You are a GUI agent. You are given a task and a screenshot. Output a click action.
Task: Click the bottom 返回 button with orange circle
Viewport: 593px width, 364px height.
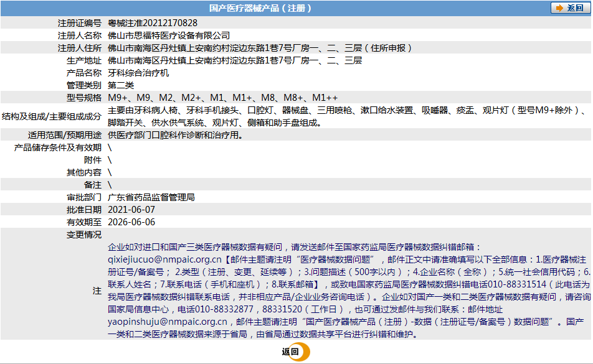pyautogui.click(x=296, y=352)
